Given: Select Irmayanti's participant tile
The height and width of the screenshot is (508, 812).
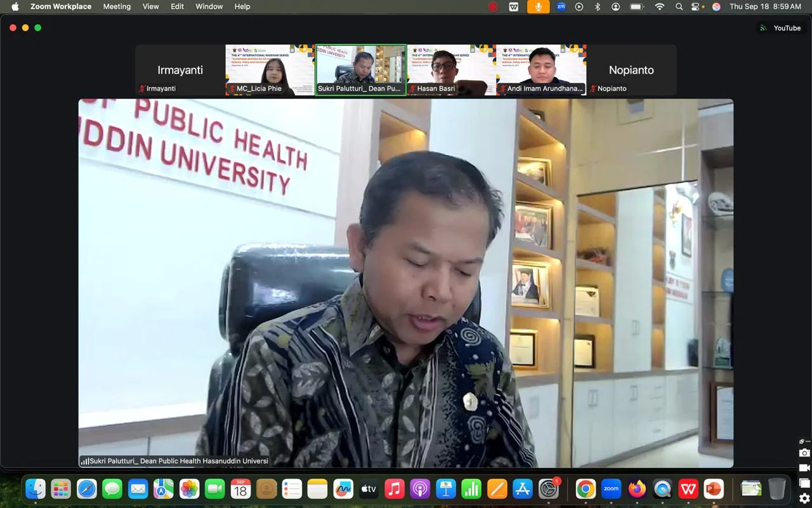Looking at the screenshot, I should tap(180, 70).
